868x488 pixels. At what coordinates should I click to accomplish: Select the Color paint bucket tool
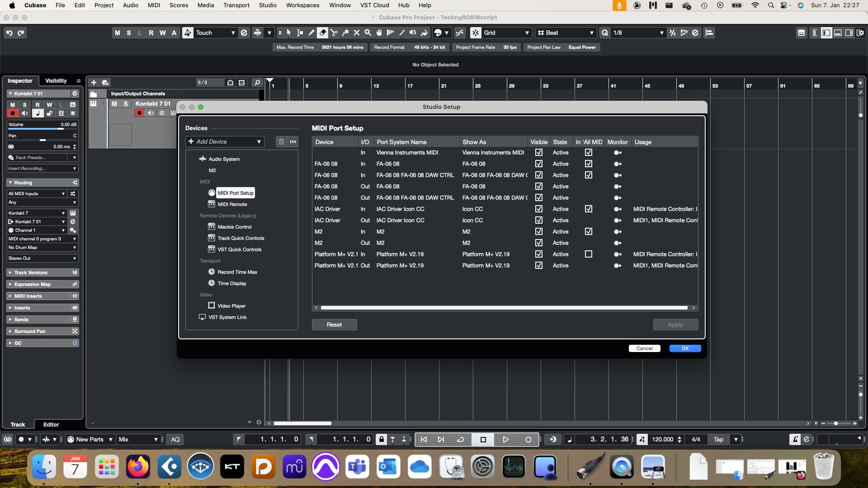[x=425, y=33]
